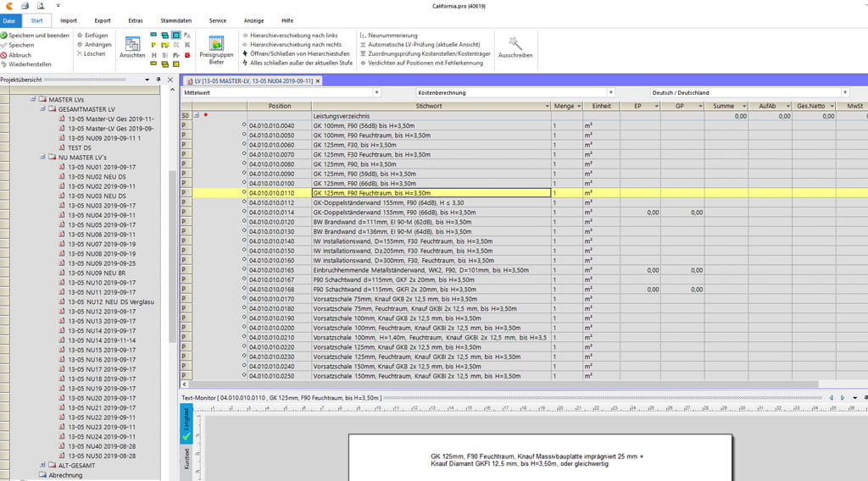The height and width of the screenshot is (481, 868).
Task: Click Speichern und beenden green check icon
Action: 4,36
